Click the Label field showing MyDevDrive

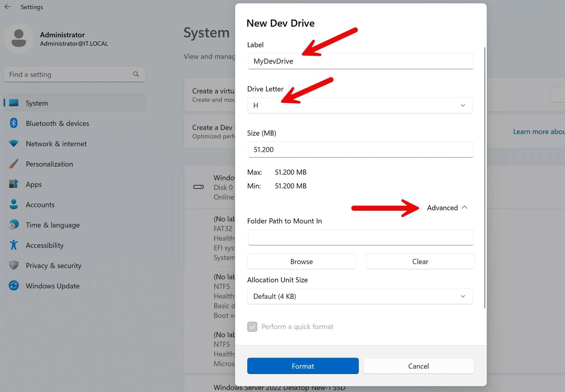360,61
